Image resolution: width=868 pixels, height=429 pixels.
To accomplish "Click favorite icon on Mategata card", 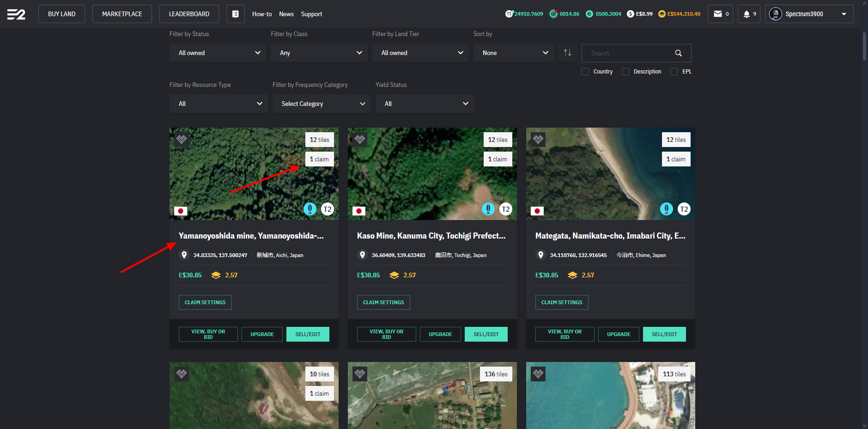I will [x=538, y=139].
